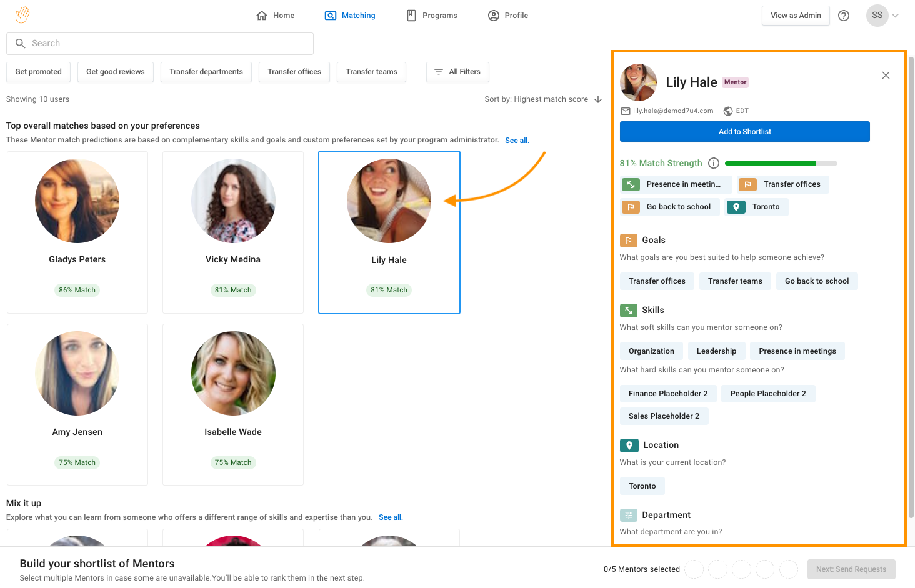Select Isabelle Wade mentor card photo
The width and height of the screenshot is (915, 588).
tap(233, 373)
